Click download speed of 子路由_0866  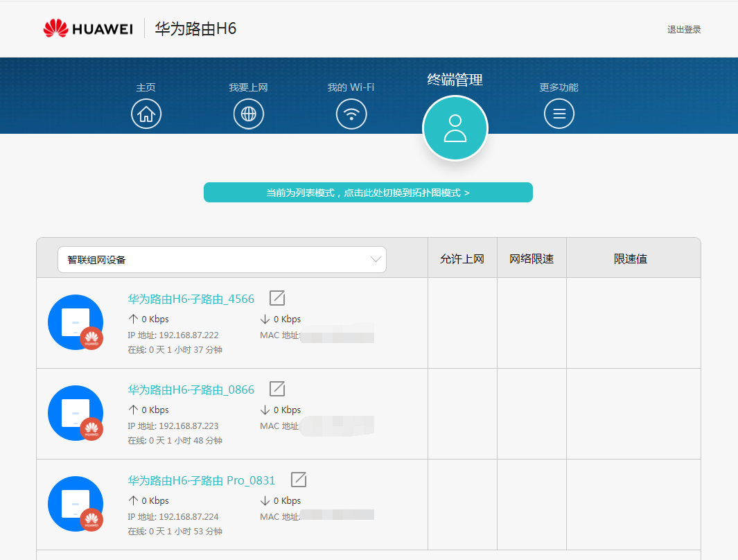click(281, 410)
